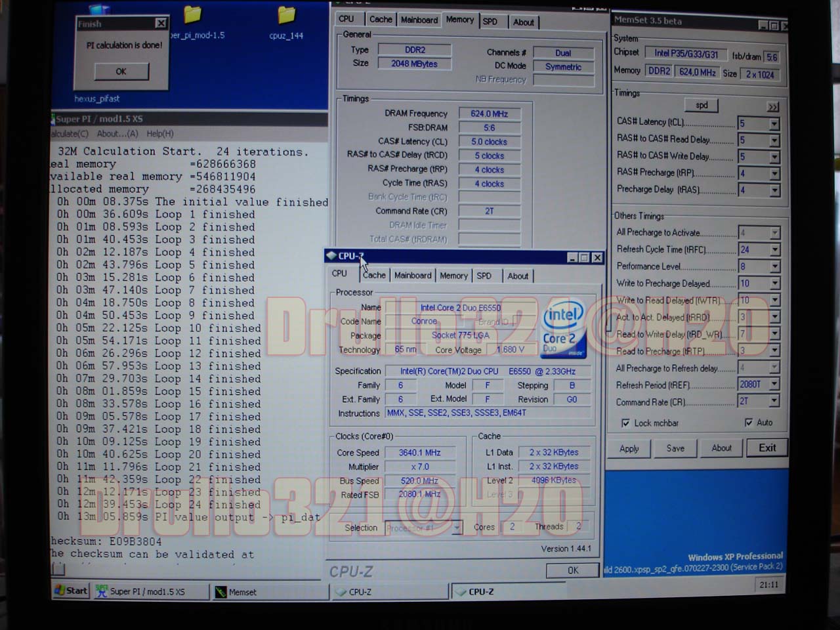
Task: Click the CPU-Z title bar icon
Action: pos(331,256)
